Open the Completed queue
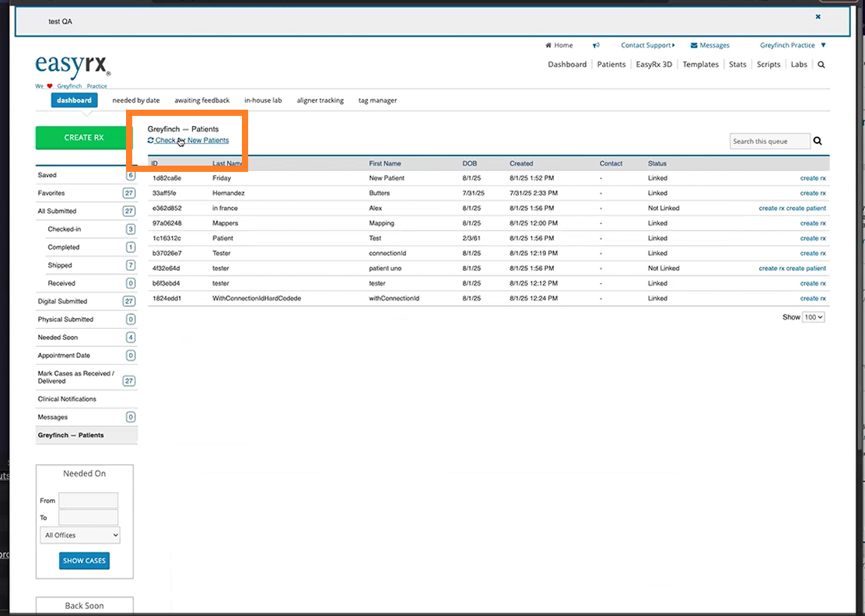This screenshot has width=865, height=616. point(91,247)
